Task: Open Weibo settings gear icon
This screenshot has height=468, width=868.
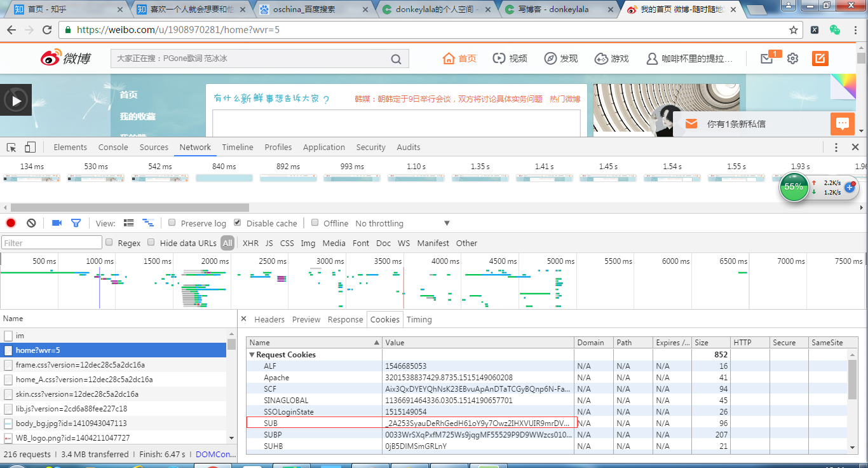Action: click(x=792, y=59)
